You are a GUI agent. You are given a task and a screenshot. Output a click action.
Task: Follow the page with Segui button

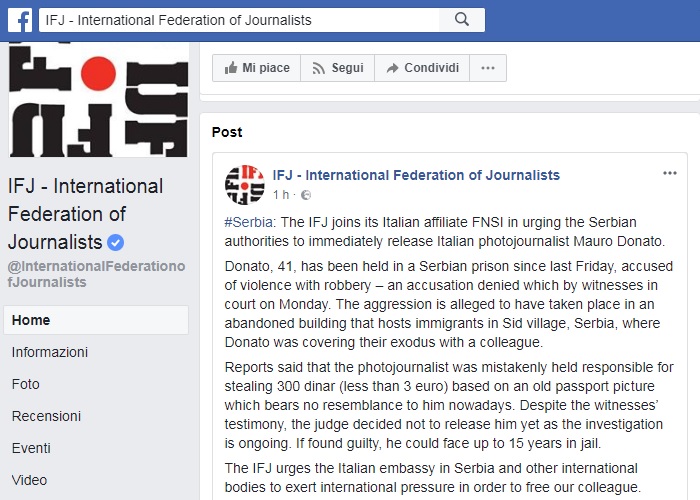[x=338, y=68]
